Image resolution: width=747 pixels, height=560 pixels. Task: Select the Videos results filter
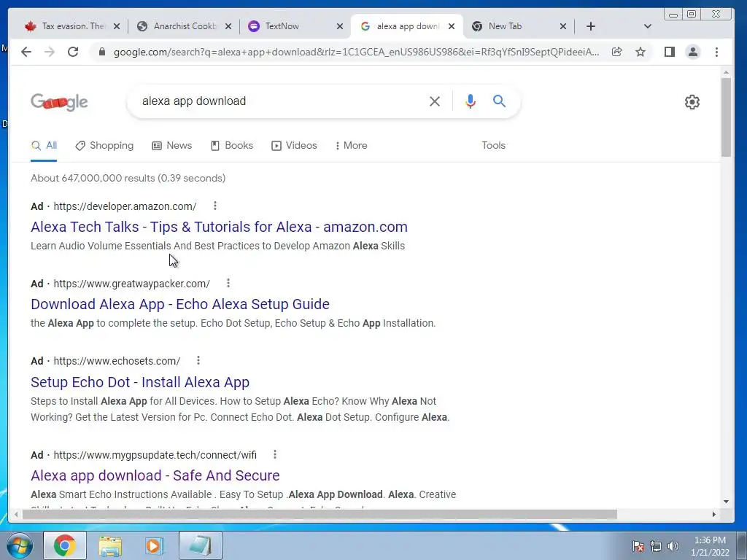coord(294,146)
